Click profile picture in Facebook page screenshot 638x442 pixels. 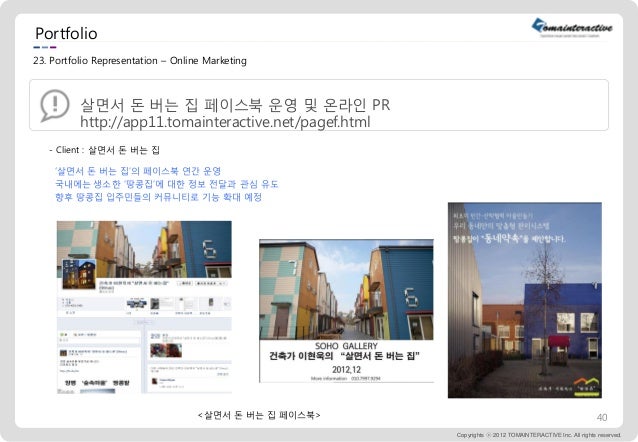coord(79,274)
